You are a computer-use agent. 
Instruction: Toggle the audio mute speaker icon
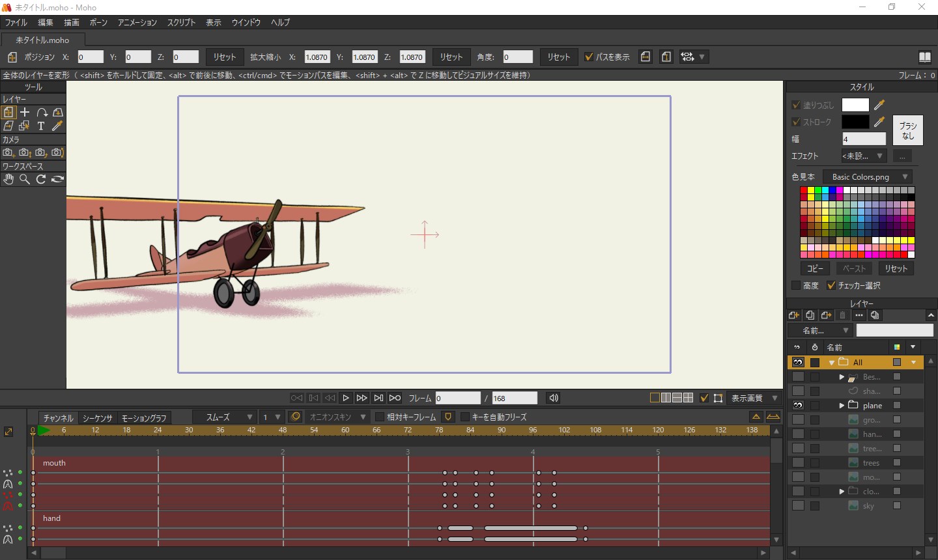[554, 398]
